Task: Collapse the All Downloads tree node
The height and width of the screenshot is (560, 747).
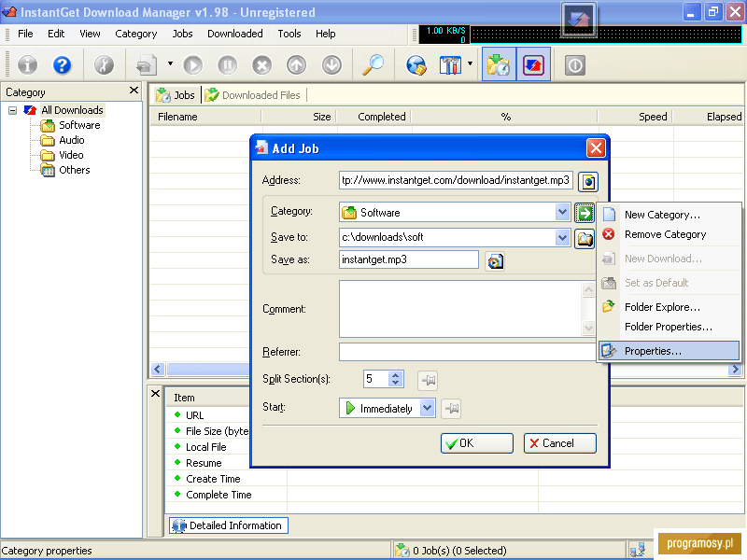Action: pyautogui.click(x=13, y=110)
